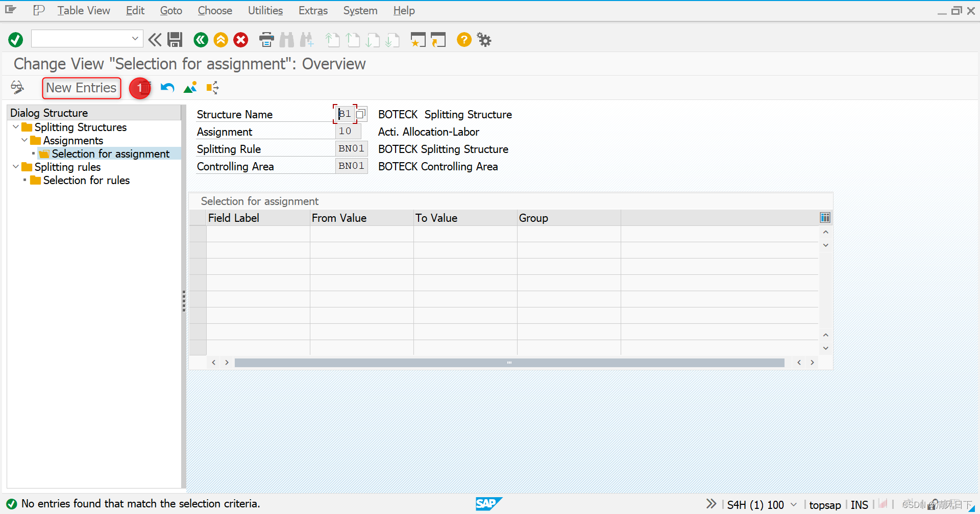
Task: Click the table's bottom scroll-down arrow
Action: [825, 348]
